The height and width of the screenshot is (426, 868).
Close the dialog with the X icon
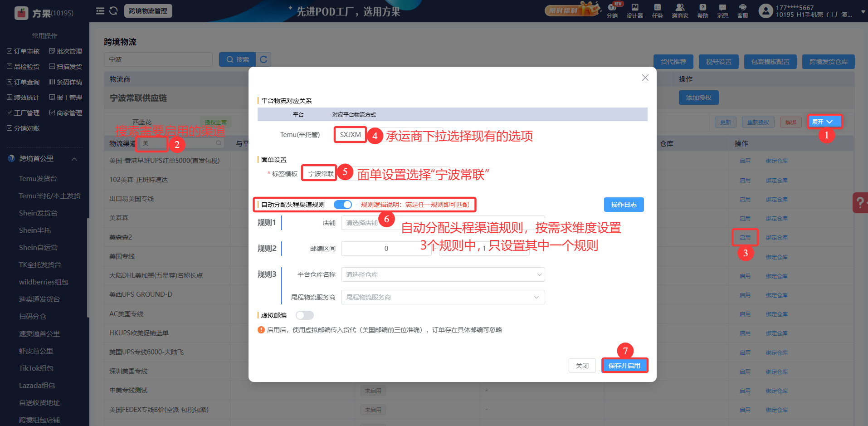(645, 78)
